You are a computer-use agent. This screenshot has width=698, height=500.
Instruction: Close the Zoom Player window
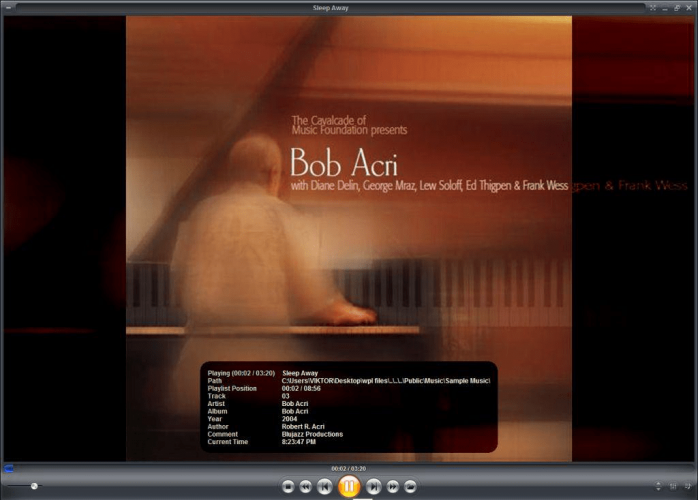click(689, 8)
